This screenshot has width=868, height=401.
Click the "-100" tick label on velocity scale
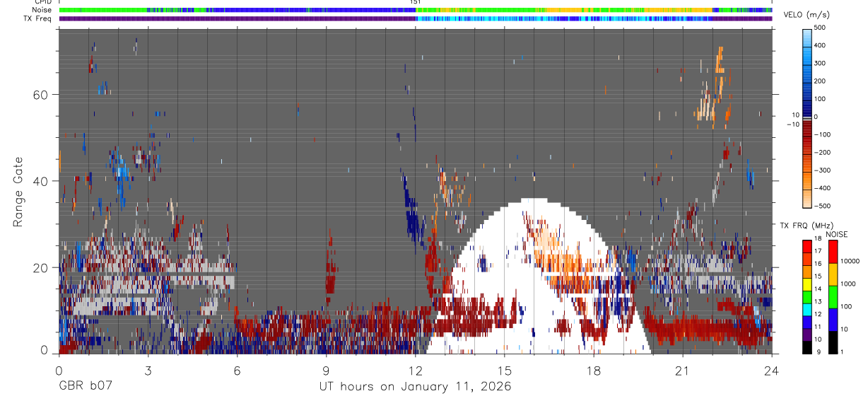(x=823, y=134)
